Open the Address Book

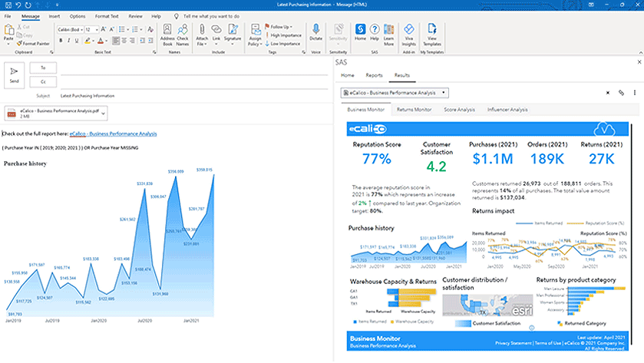[167, 35]
